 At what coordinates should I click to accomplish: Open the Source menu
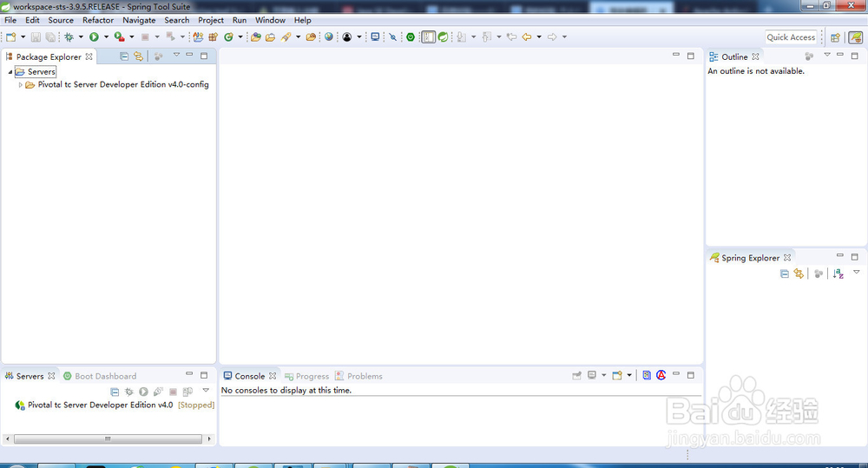(x=61, y=20)
